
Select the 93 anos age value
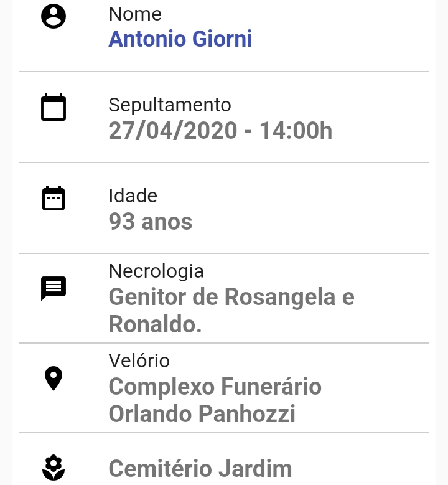tap(151, 222)
